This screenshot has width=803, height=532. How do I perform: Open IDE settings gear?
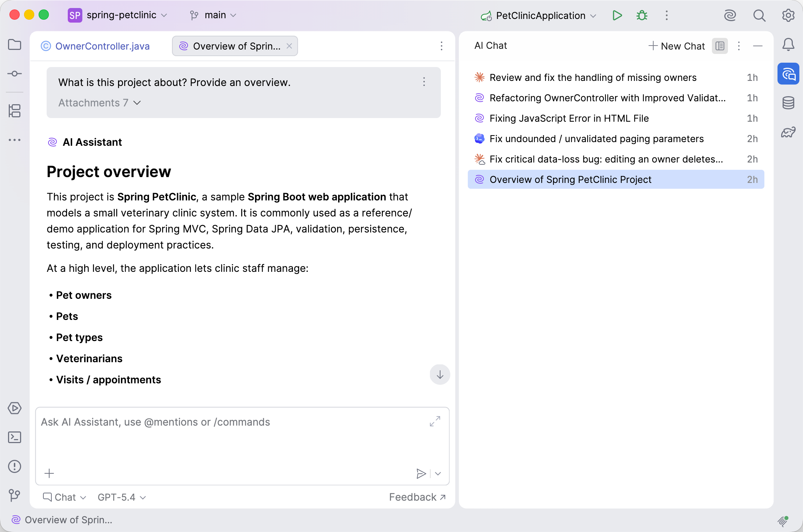coord(788,15)
